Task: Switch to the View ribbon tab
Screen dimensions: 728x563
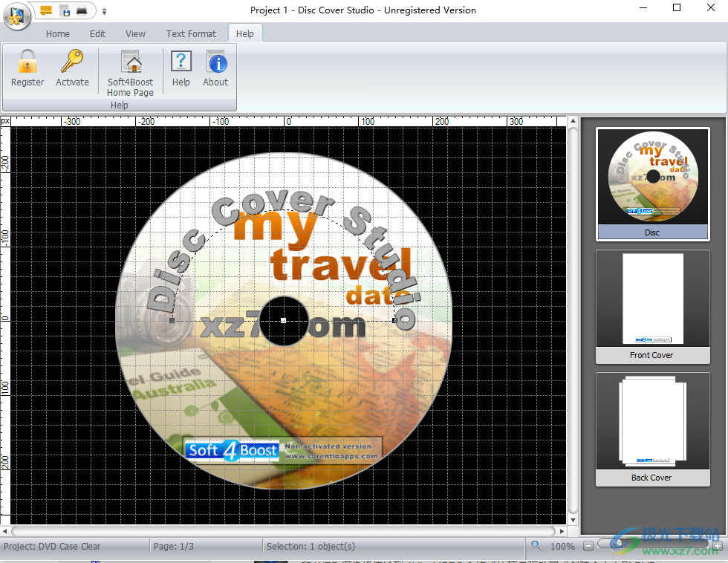Action: pos(135,34)
